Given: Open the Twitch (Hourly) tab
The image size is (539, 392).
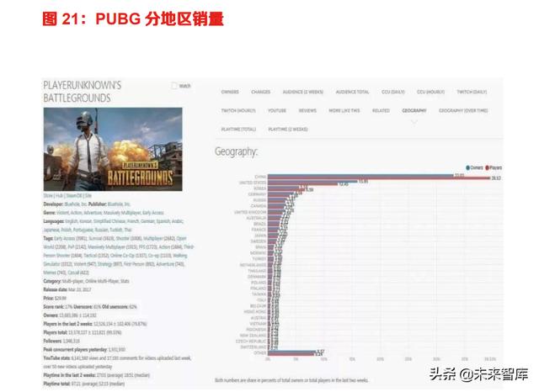Looking at the screenshot, I should click(x=238, y=110).
